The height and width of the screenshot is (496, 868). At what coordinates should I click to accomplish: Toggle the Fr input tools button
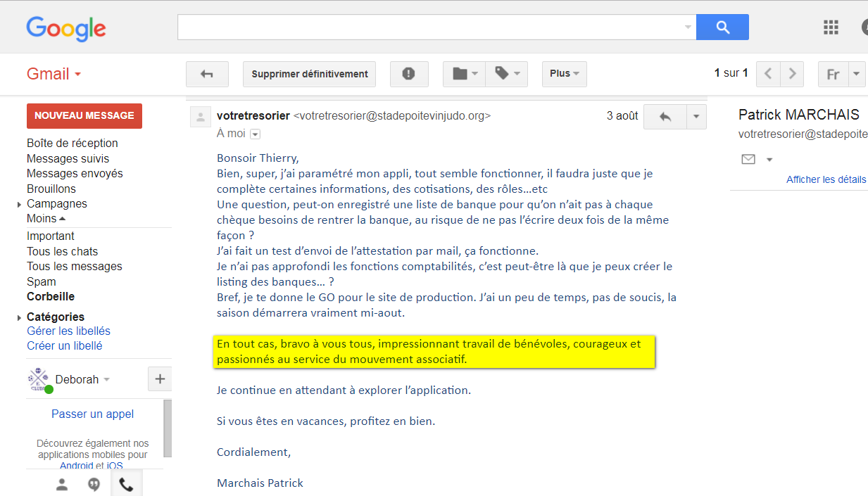point(833,74)
